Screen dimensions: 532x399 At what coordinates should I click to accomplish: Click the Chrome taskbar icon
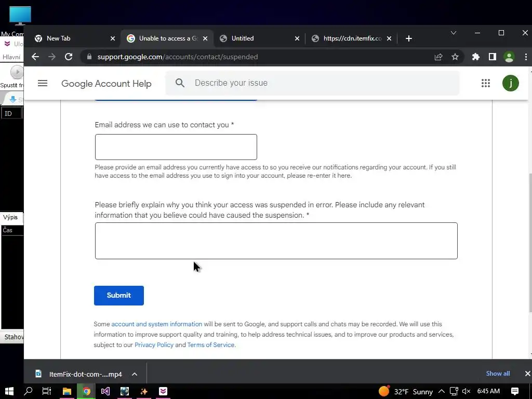87,391
